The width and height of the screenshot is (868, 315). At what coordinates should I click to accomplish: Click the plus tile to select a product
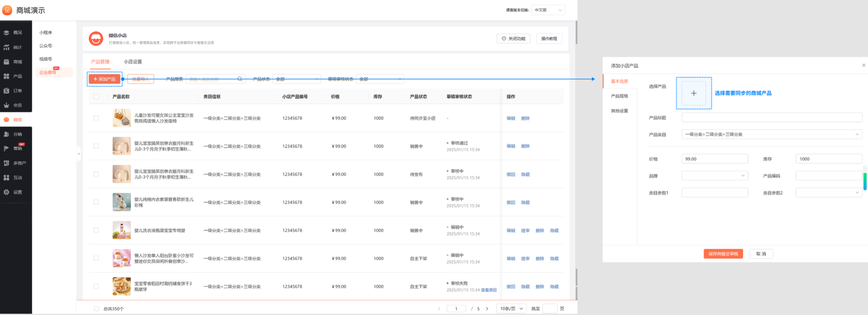694,93
